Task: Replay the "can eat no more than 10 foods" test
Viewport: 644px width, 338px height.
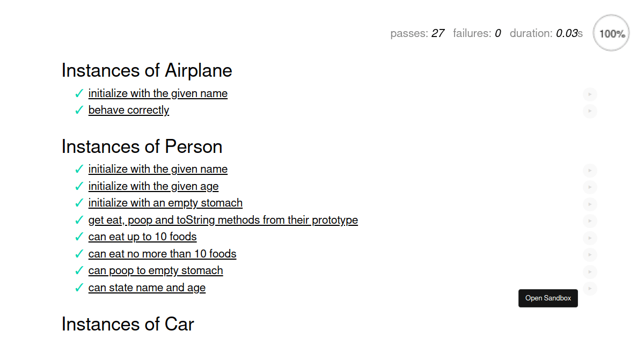Action: (590, 255)
